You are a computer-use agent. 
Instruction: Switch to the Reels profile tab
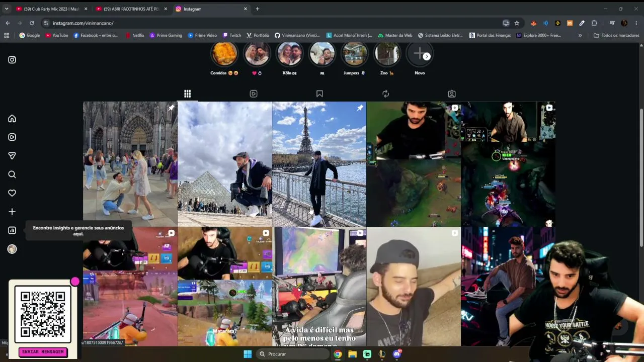coord(254,94)
